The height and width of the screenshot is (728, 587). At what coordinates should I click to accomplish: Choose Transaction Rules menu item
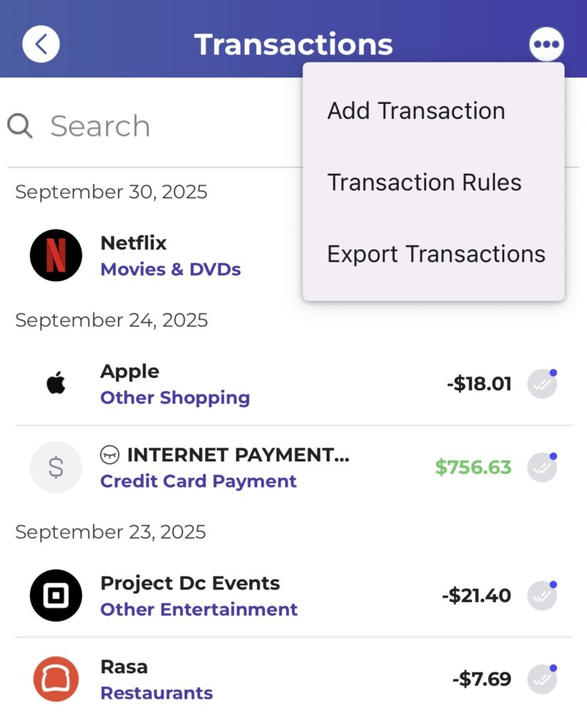(425, 183)
